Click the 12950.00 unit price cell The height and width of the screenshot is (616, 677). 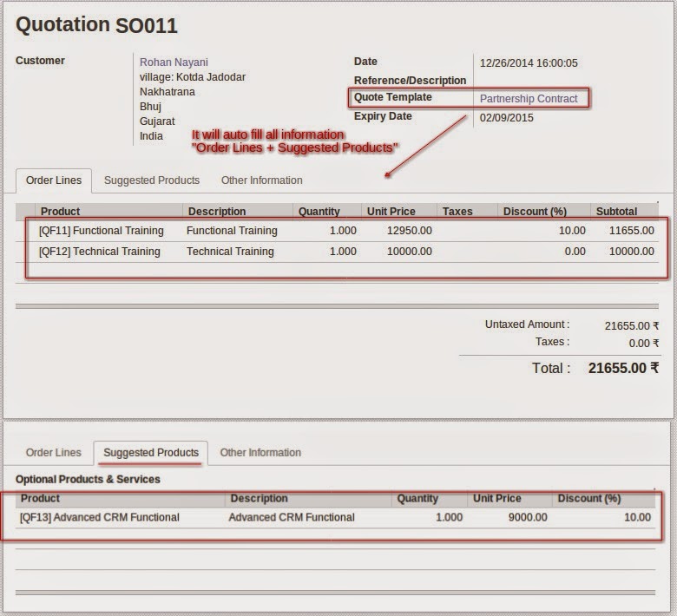point(410,231)
